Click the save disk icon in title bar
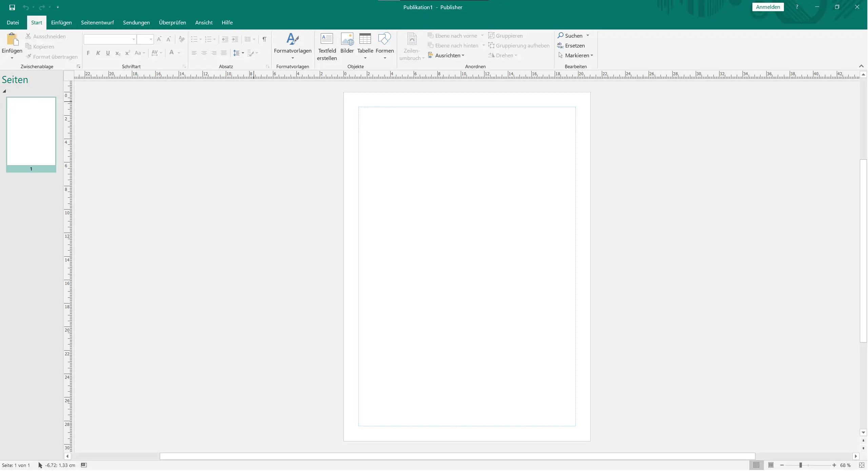 click(12, 7)
